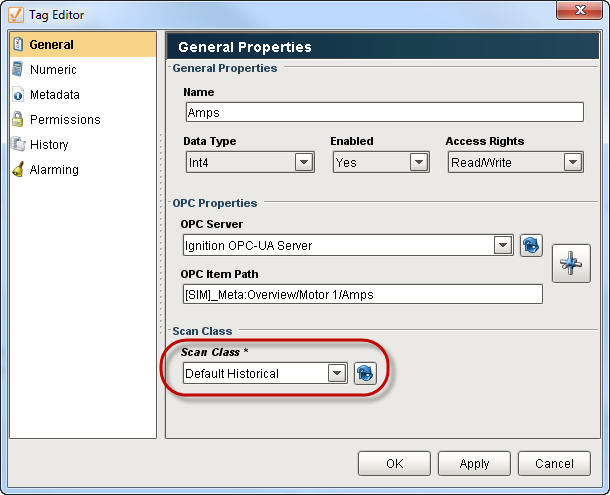
Task: Click the Apply button
Action: [474, 463]
